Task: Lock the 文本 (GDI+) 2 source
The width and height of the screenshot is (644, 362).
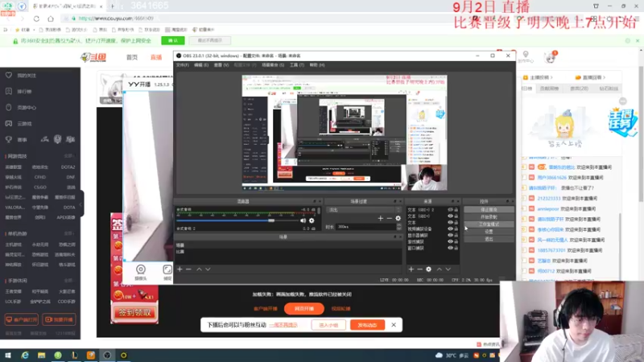Action: point(456,210)
